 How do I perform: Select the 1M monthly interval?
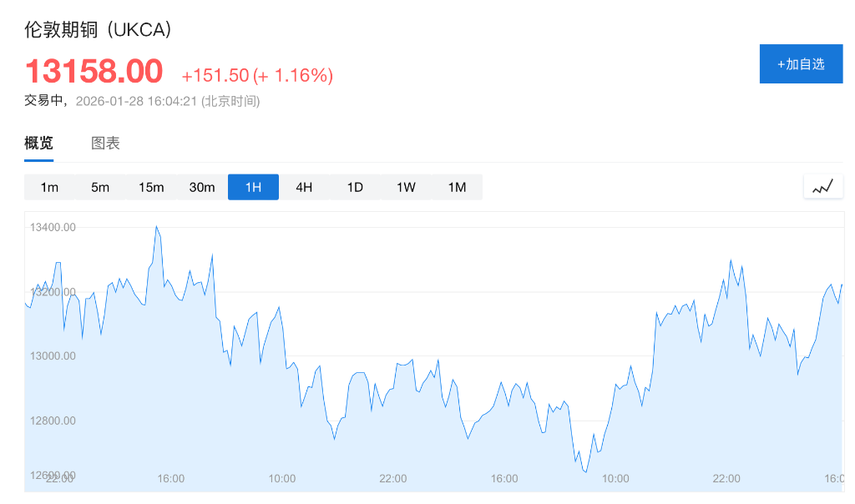pyautogui.click(x=457, y=187)
